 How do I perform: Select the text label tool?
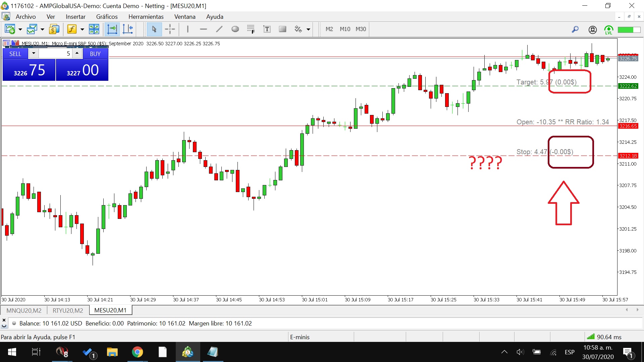click(x=267, y=29)
